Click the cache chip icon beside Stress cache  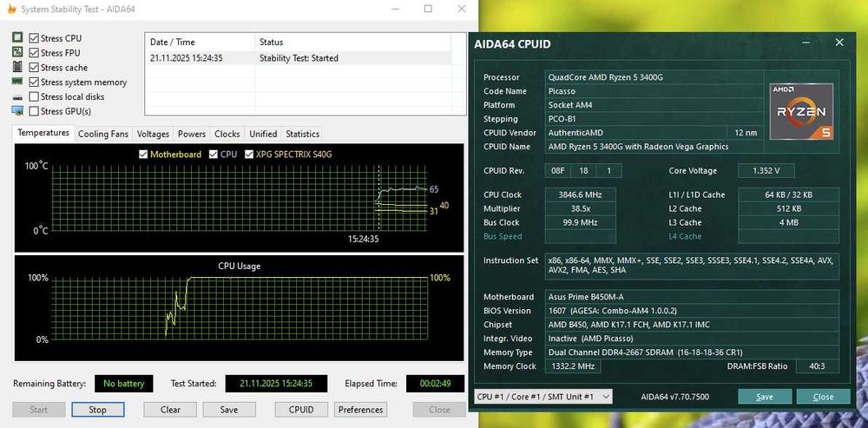tap(17, 67)
